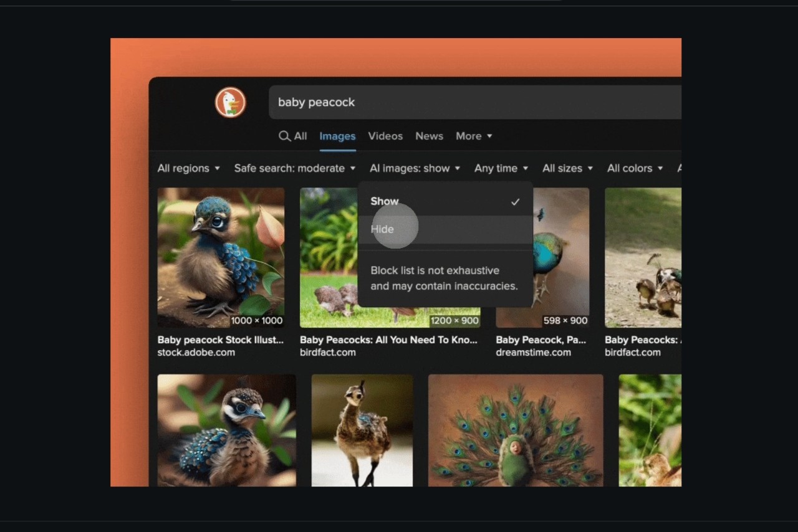Switch to the Videos tab
Viewport: 798px width, 532px height.
385,136
